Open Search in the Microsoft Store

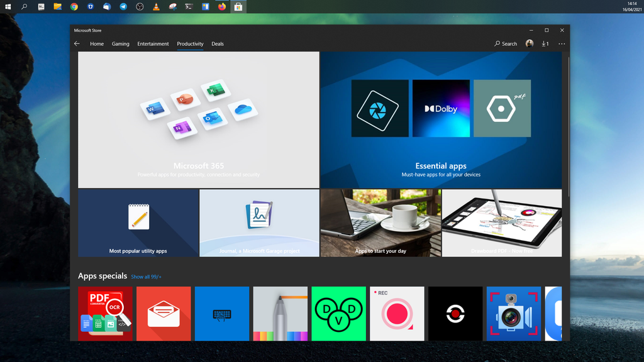(506, 44)
